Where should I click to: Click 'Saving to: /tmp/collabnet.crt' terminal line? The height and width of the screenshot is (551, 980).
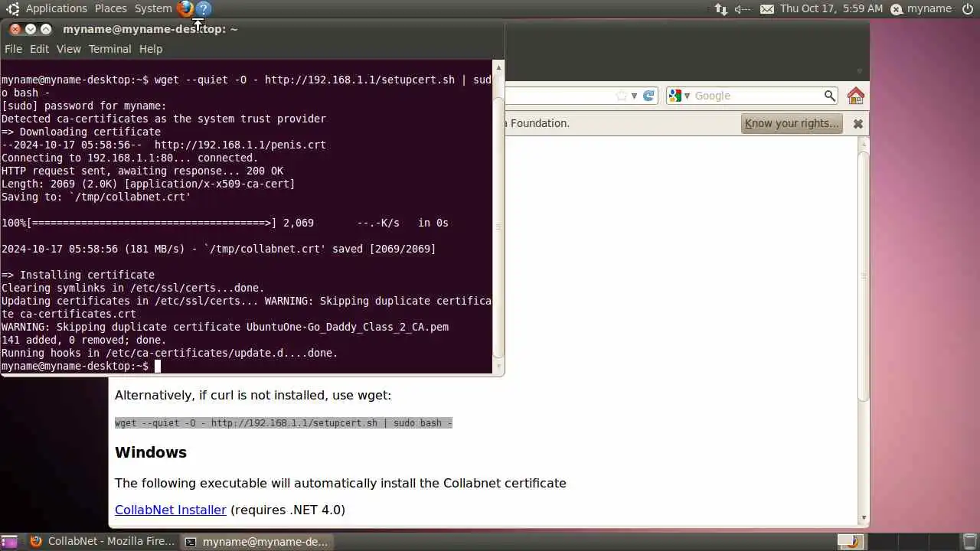tap(96, 197)
